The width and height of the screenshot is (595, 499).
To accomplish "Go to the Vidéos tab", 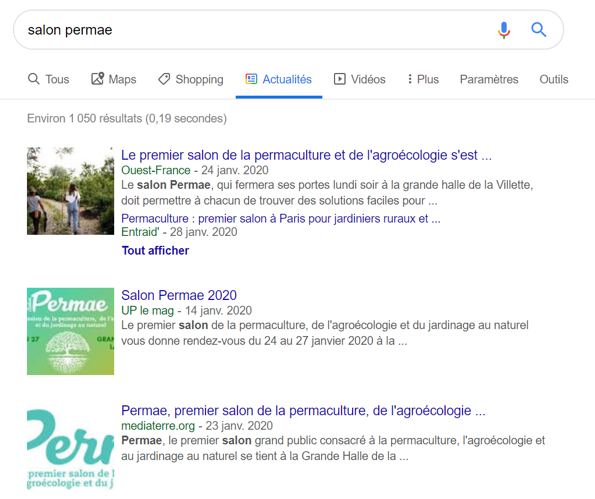I will (x=360, y=79).
